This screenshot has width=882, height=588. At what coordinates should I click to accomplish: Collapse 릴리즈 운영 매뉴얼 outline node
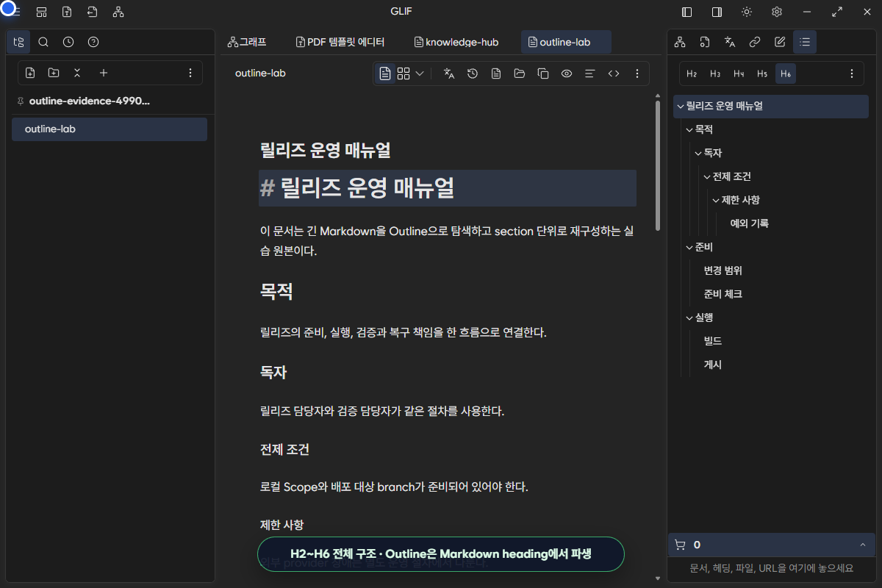(x=680, y=106)
